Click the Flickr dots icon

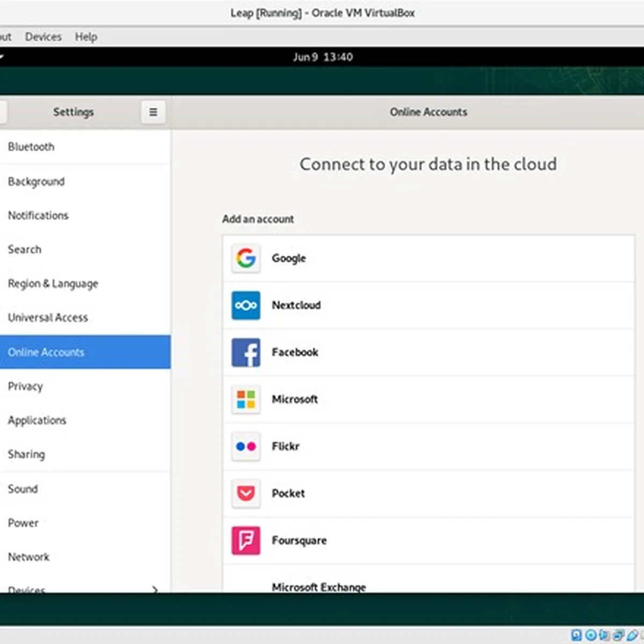click(x=246, y=447)
